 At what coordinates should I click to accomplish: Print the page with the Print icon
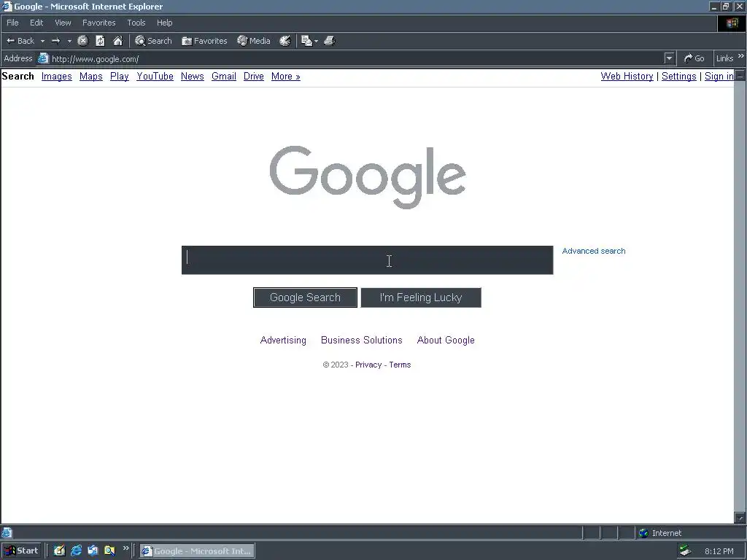coord(329,41)
